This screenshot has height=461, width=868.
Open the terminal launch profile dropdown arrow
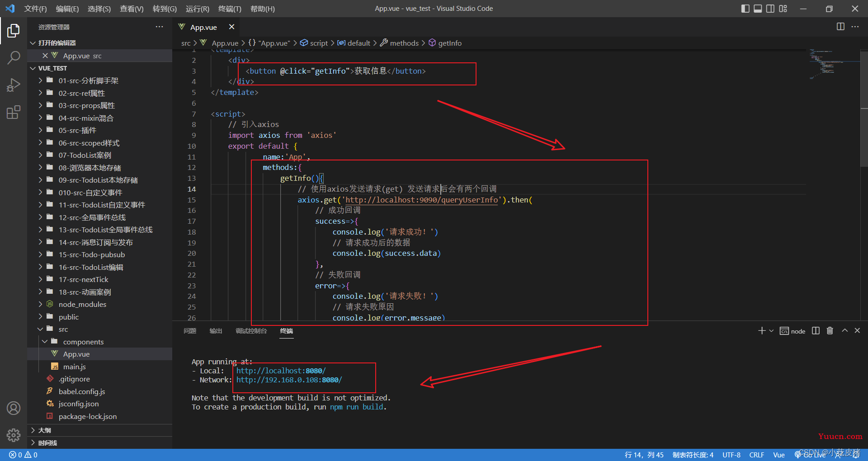[771, 331]
